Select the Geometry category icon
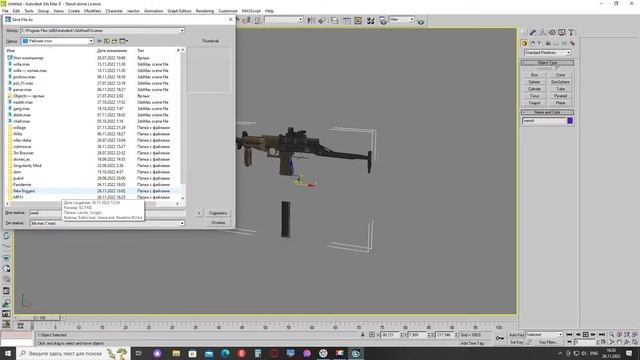This screenshot has height=360, width=640. [x=525, y=43]
